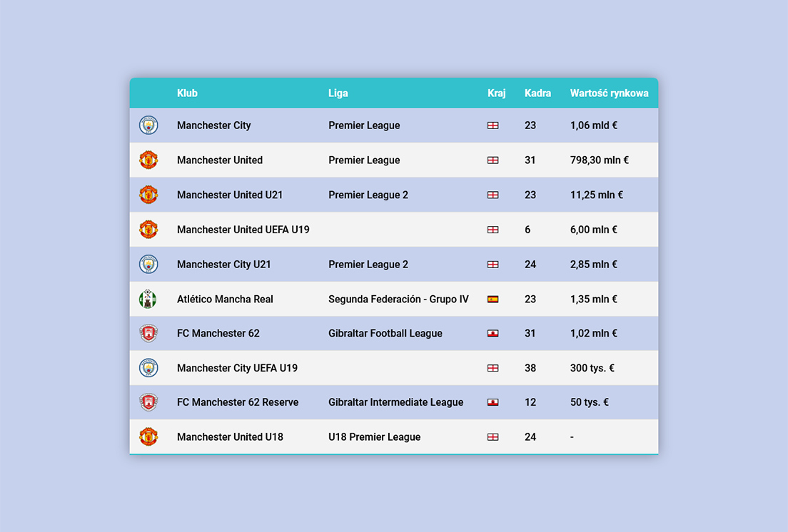The width and height of the screenshot is (788, 532).
Task: Click the Manchester City U21 crest
Action: (148, 264)
